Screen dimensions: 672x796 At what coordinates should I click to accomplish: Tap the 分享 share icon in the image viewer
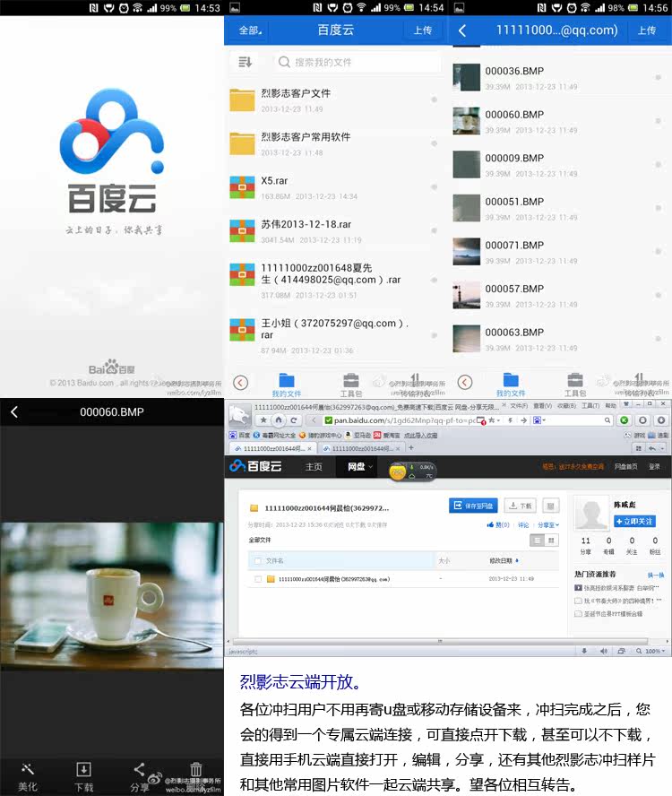pyautogui.click(x=139, y=769)
